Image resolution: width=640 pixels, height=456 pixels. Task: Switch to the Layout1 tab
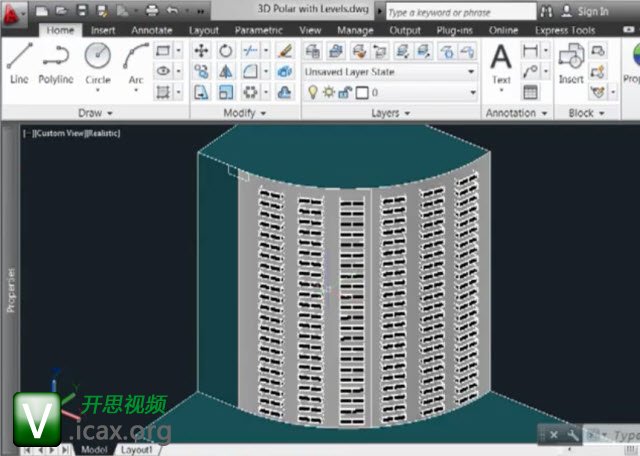137,450
